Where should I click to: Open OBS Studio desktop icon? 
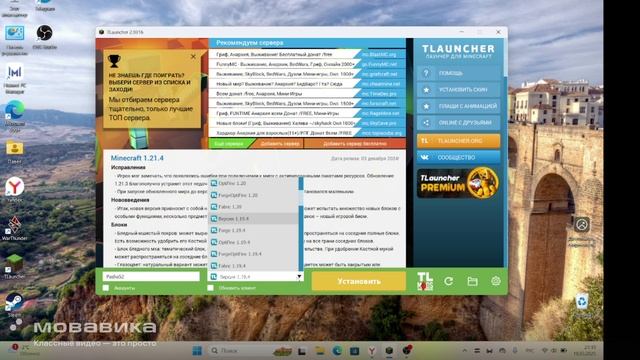tap(44, 38)
